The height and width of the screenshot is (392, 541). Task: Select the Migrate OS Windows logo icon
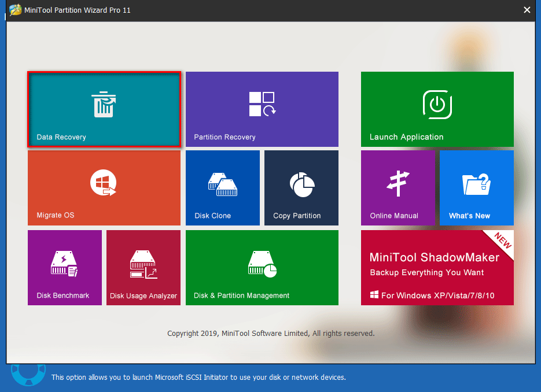click(104, 184)
